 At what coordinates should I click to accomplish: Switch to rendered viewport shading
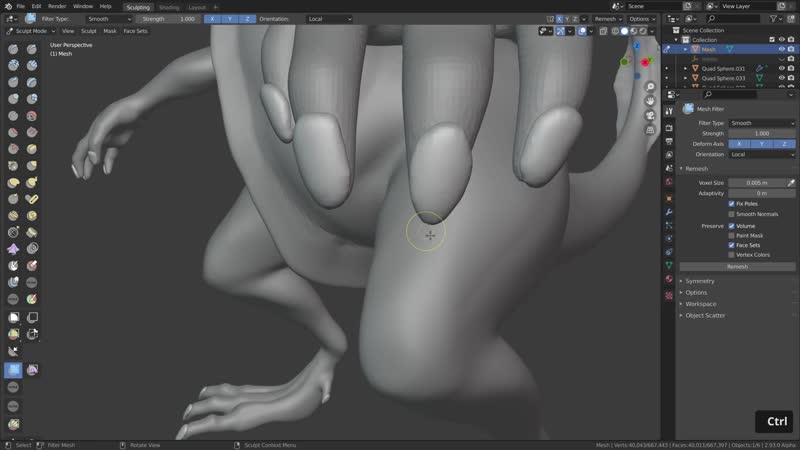pos(643,31)
